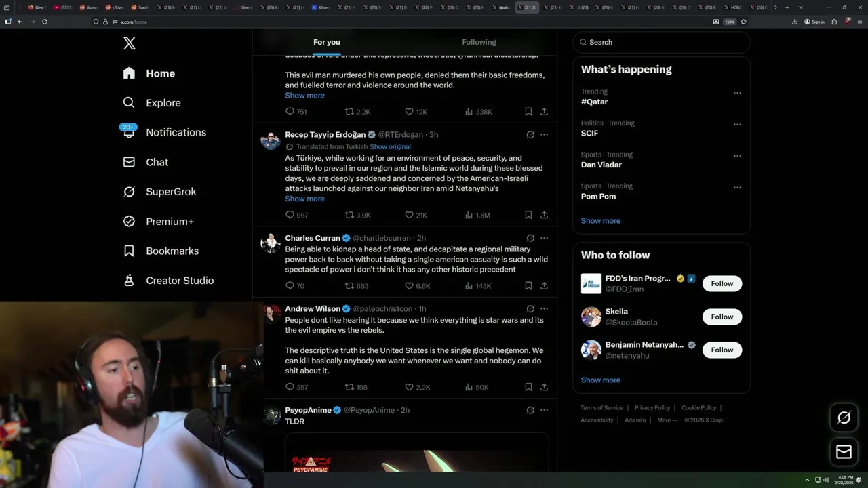Image resolution: width=868 pixels, height=488 pixels.
Task: Reload the page in browser toolbar
Action: (x=45, y=22)
